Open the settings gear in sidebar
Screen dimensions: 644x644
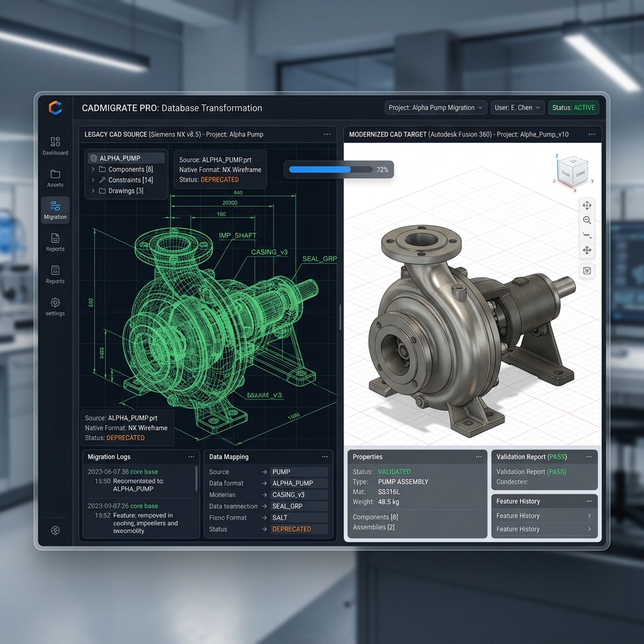point(55,307)
